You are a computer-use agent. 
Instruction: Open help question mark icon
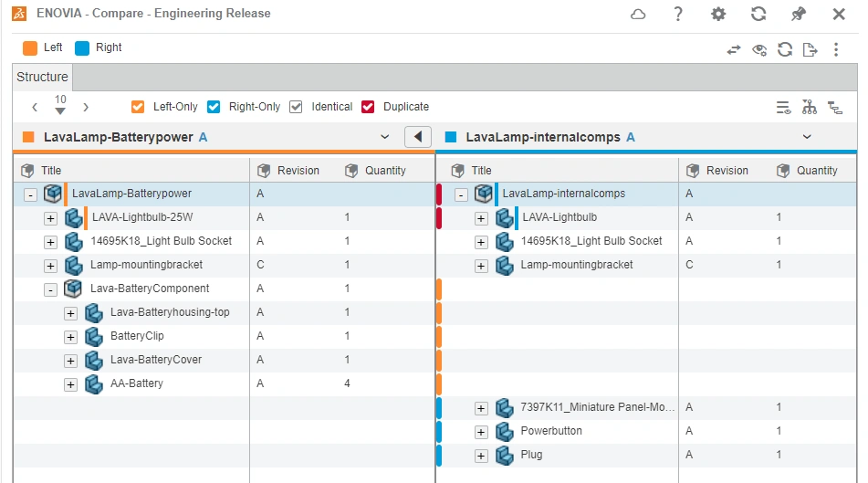pyautogui.click(x=678, y=14)
